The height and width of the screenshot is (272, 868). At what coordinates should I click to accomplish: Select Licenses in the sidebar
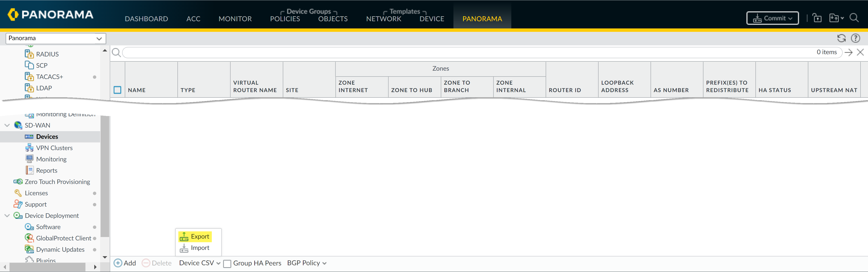click(x=36, y=193)
